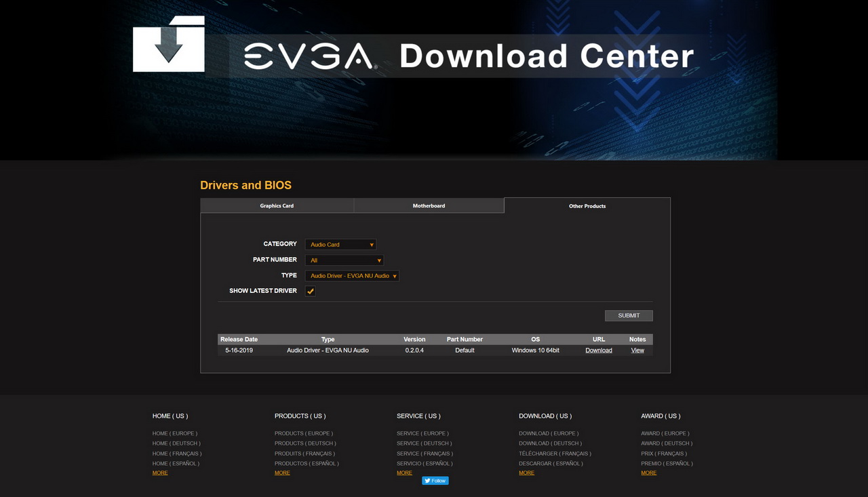868x497 pixels.
Task: Click the Drivers and BIOS heading
Action: tap(245, 185)
